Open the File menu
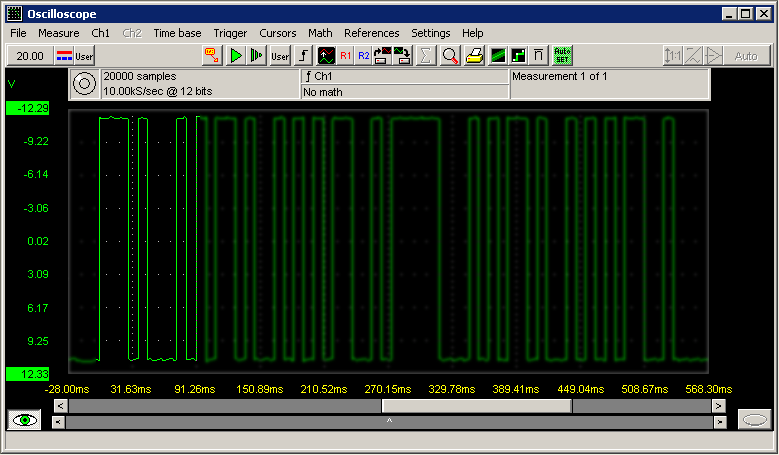779x455 pixels. [x=18, y=33]
